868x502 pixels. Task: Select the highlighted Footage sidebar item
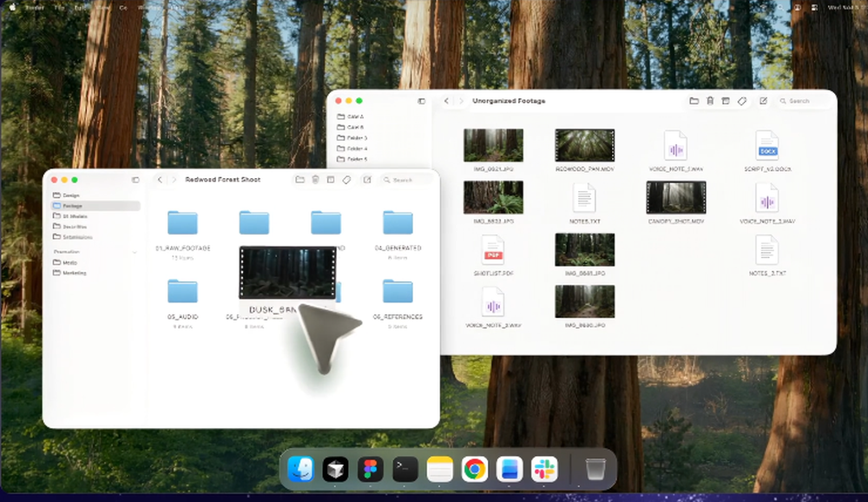coord(95,206)
